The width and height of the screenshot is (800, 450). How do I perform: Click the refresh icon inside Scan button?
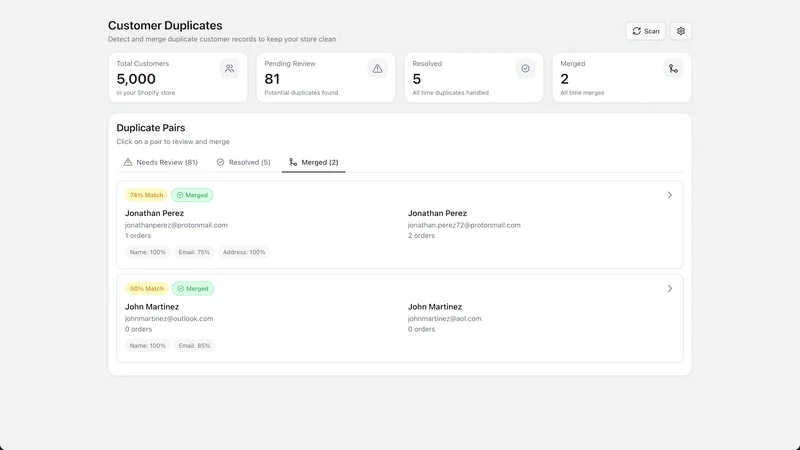[637, 31]
